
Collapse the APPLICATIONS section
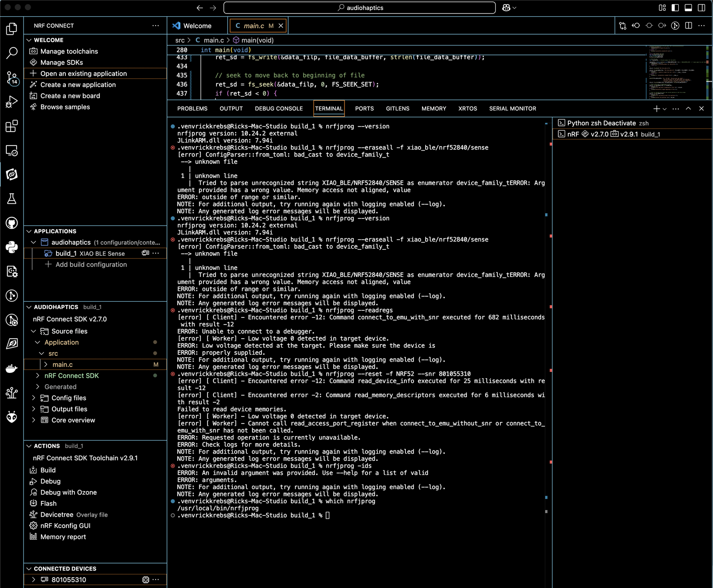[x=29, y=231]
